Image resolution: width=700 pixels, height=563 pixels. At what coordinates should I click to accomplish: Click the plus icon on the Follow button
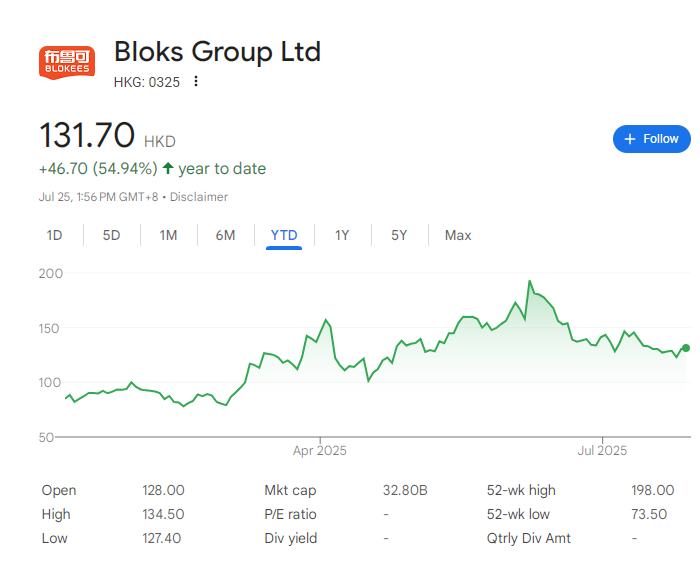pos(629,139)
